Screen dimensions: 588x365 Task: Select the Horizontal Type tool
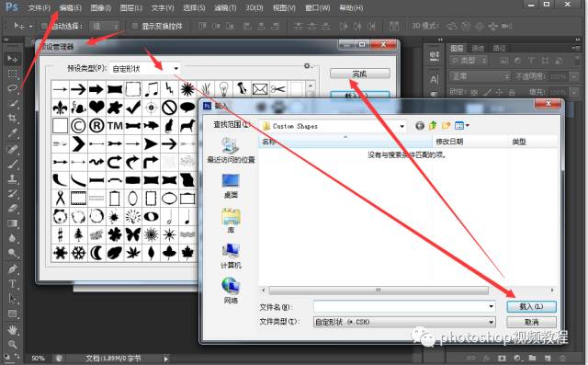point(12,284)
